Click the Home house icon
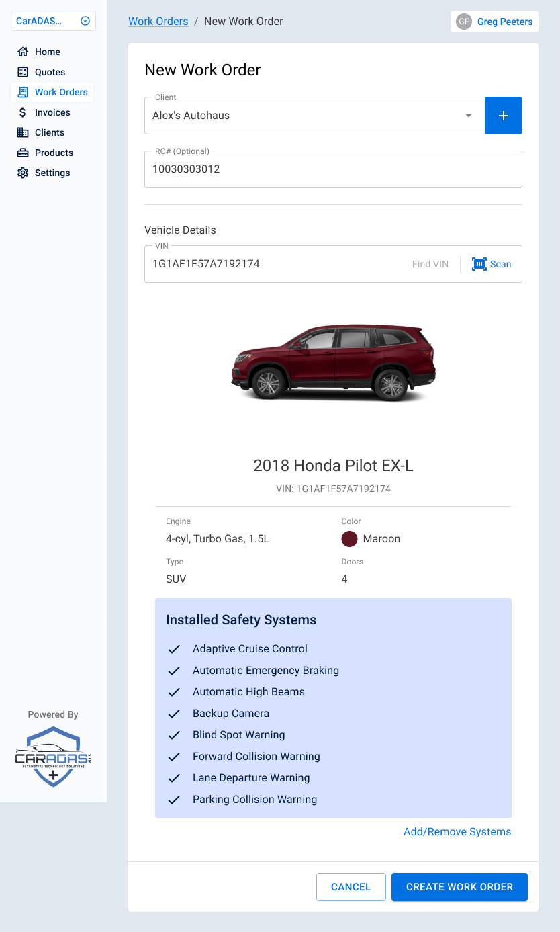This screenshot has width=560, height=932. (23, 52)
